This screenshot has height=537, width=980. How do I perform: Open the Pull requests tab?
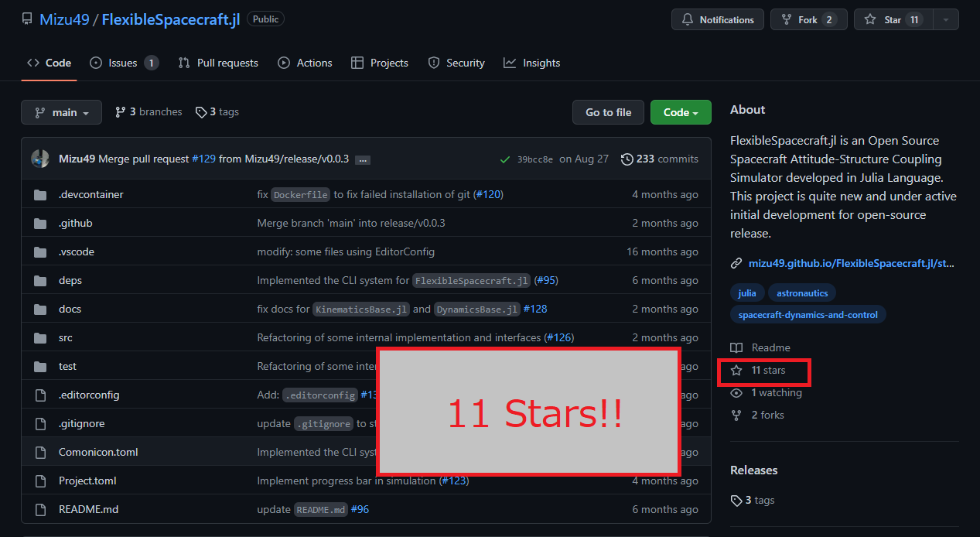(x=218, y=63)
